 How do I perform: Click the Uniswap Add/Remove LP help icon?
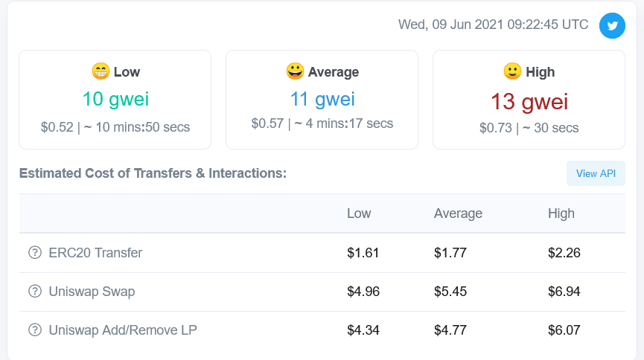[x=35, y=330]
